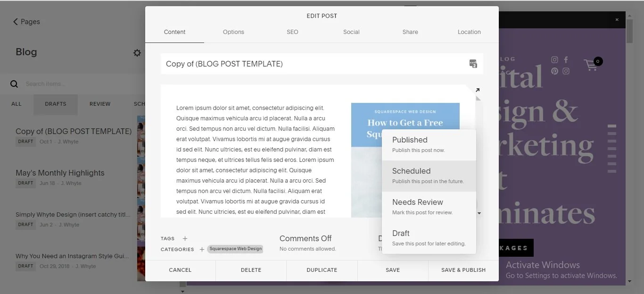644x294 pixels.
Task: Add a tag with plus icon
Action: coord(185,239)
